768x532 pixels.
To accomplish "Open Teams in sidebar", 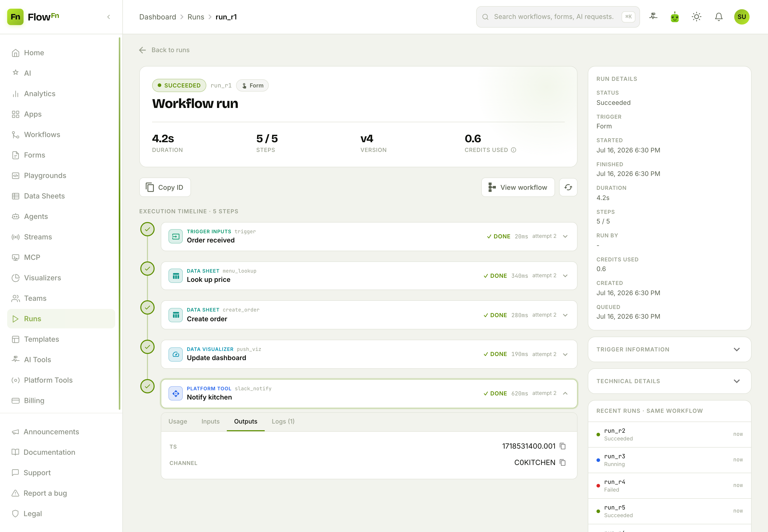I will 61,298.
